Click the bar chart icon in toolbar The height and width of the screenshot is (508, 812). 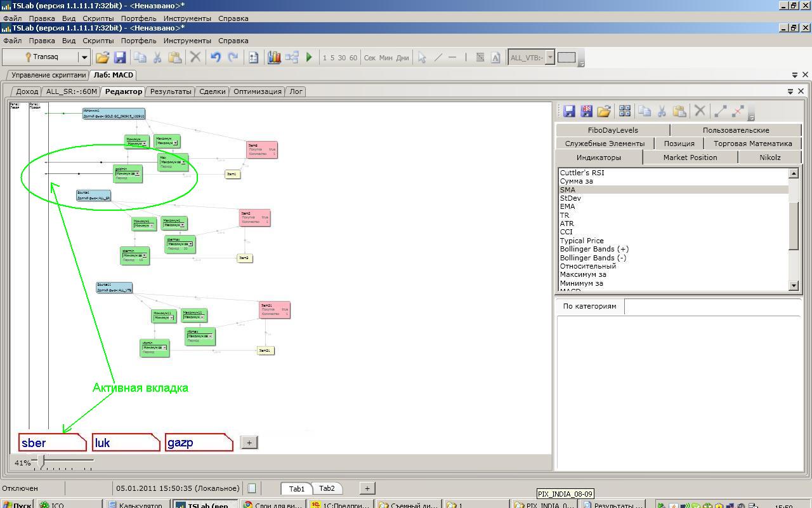274,57
